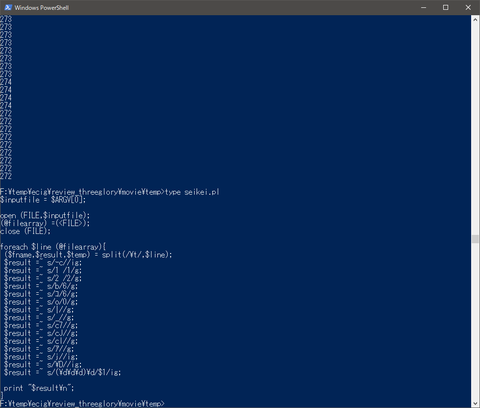This screenshot has width=480, height=408.
Task: Click the "Windows PowerShell" title text
Action: click(42, 7)
